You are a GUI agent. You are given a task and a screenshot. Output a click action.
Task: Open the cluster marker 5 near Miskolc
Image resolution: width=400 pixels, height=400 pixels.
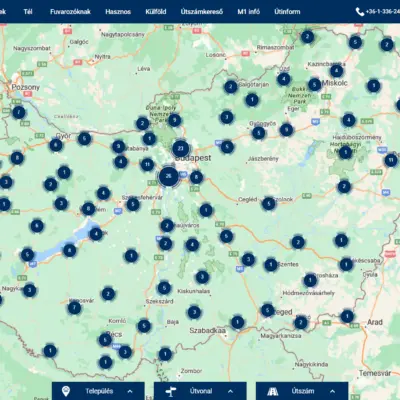(x=314, y=85)
